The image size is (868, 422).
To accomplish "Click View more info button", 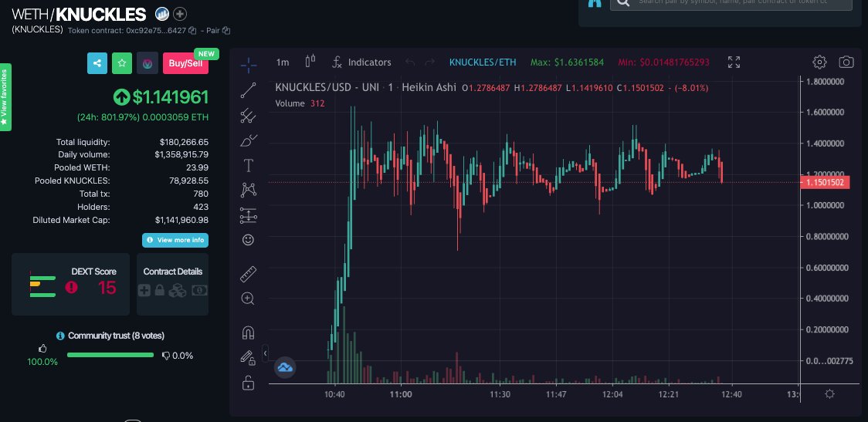I will click(x=175, y=240).
